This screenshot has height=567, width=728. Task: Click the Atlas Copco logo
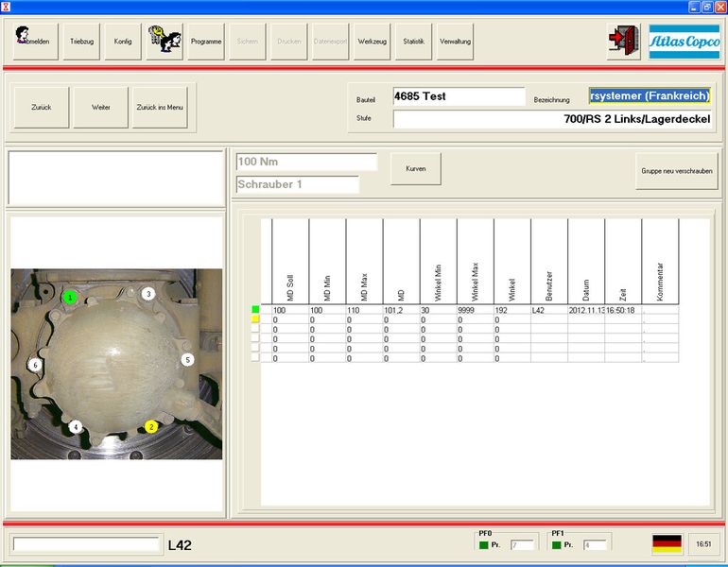coord(685,42)
